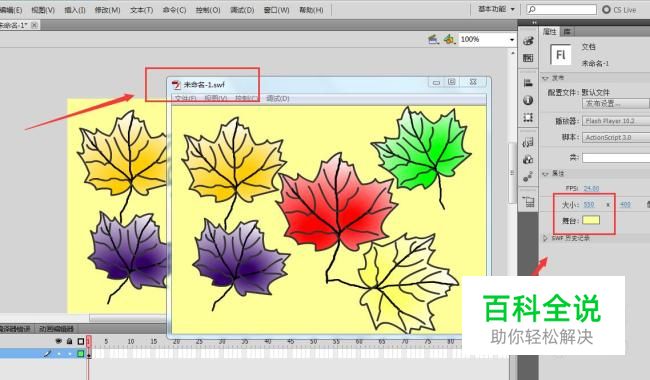Image resolution: width=650 pixels, height=380 pixels.
Task: Open the 插入(I) menu
Action: 75,10
